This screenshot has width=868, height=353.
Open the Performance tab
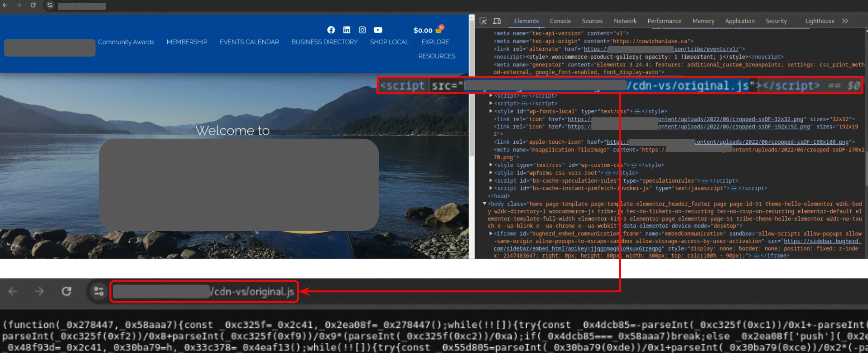[664, 21]
